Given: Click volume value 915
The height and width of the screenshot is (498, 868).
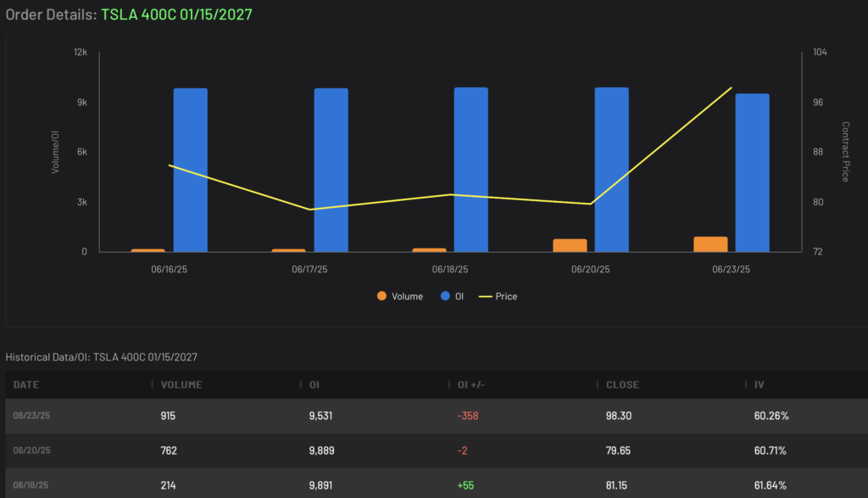Looking at the screenshot, I should pos(168,416).
